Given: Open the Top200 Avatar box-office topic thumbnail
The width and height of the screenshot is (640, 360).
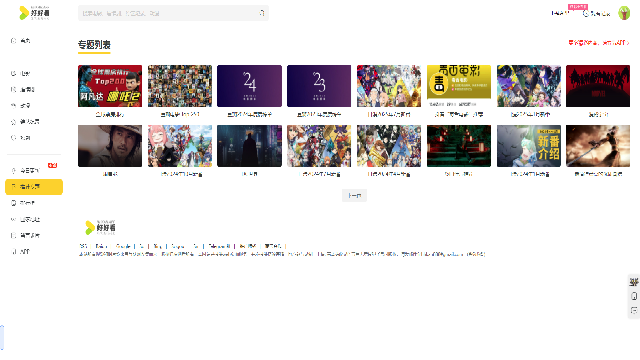Looking at the screenshot, I should (110, 86).
